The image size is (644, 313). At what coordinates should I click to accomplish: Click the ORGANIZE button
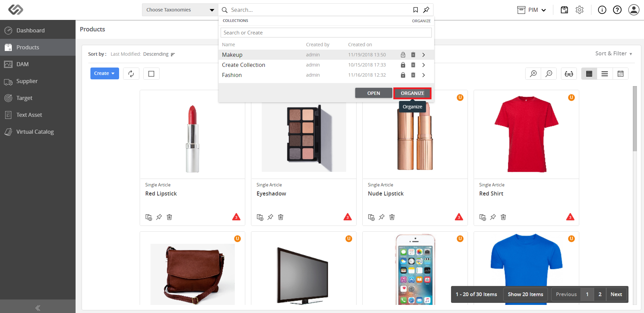412,93
